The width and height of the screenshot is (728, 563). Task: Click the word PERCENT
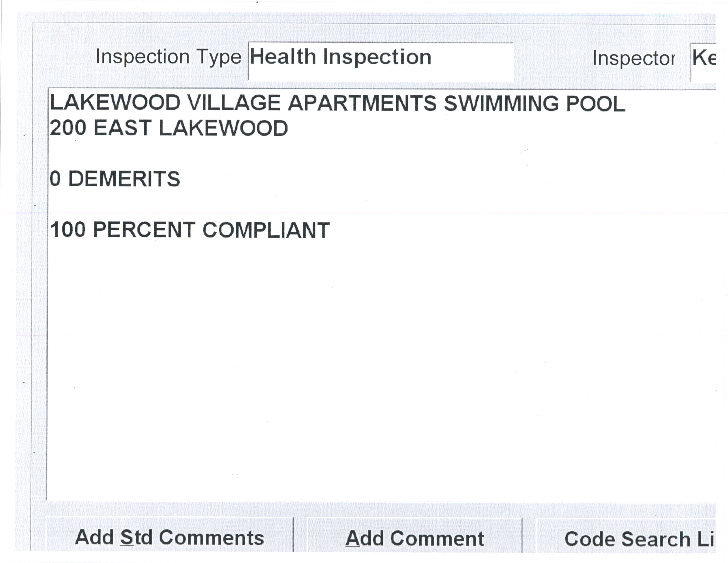click(x=144, y=230)
